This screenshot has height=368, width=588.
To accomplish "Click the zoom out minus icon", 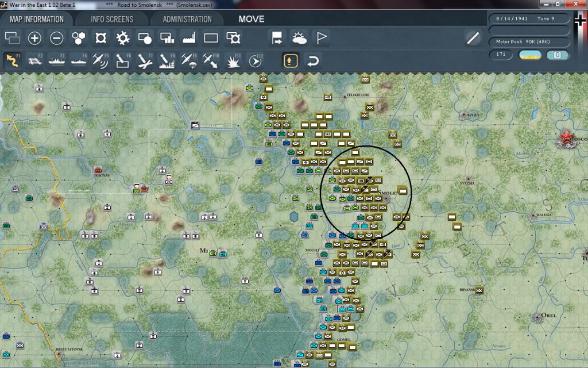I will [56, 39].
